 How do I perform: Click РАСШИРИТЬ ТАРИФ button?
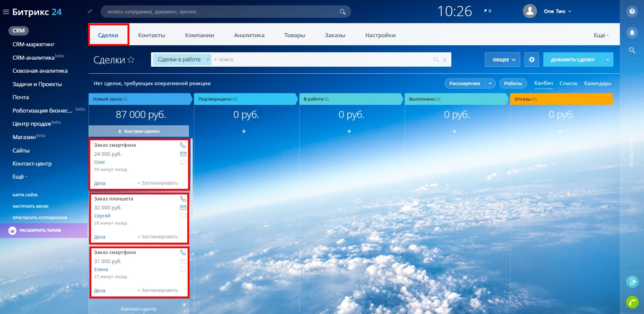(x=44, y=230)
